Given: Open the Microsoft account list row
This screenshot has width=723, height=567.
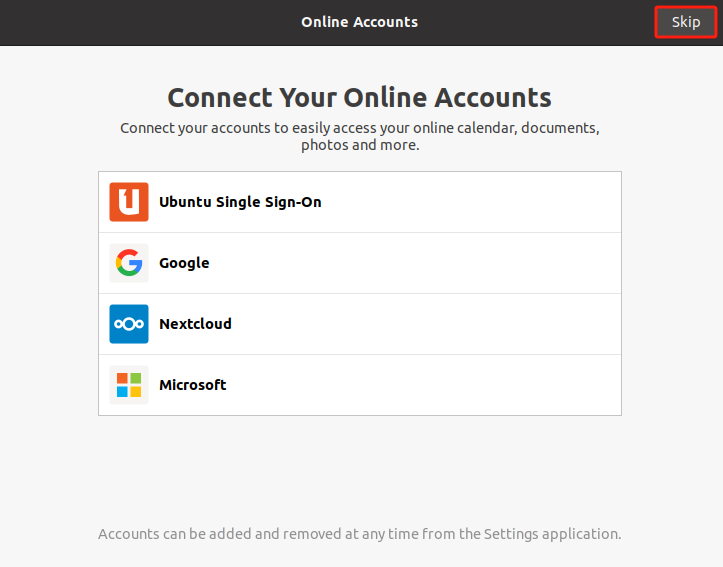Looking at the screenshot, I should [360, 385].
